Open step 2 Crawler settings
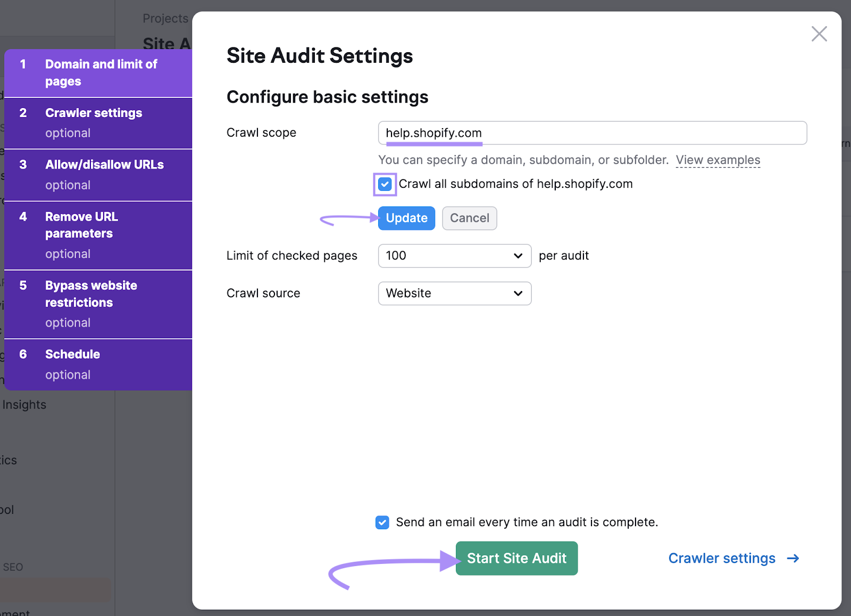 98,122
